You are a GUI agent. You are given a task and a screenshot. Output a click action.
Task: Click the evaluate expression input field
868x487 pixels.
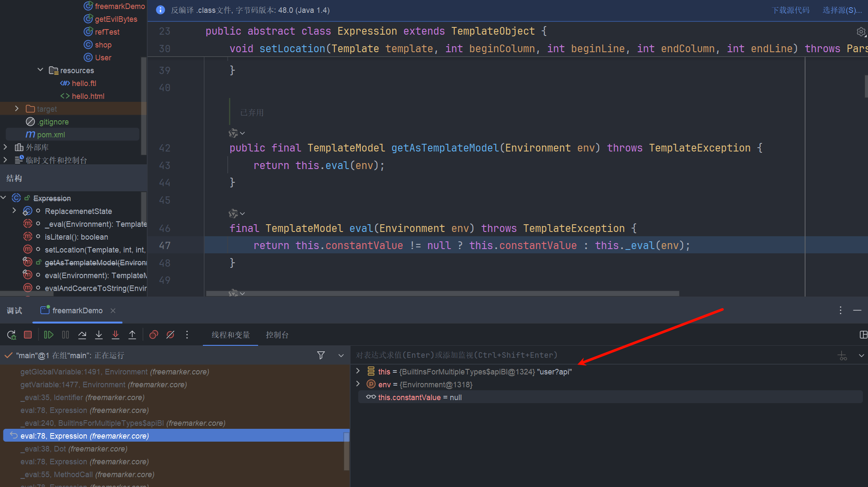[591, 355]
